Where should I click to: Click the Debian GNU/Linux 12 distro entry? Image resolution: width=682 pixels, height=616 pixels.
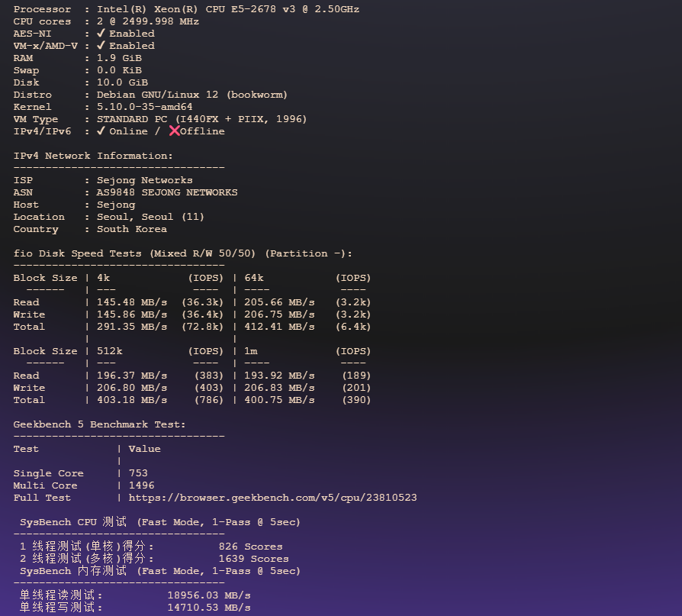(191, 94)
